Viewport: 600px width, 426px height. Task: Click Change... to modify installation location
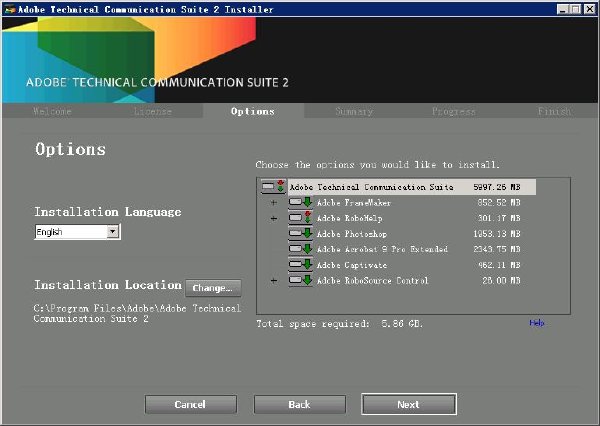[x=213, y=288]
